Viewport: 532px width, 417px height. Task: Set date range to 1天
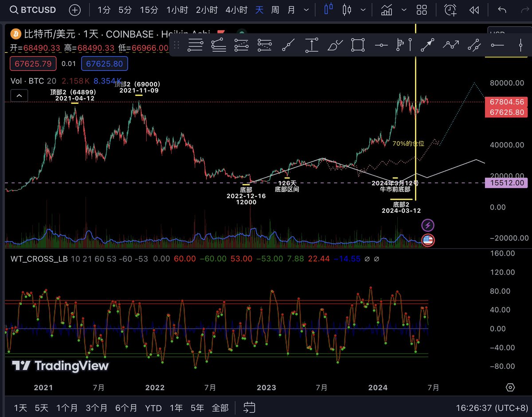coord(20,408)
